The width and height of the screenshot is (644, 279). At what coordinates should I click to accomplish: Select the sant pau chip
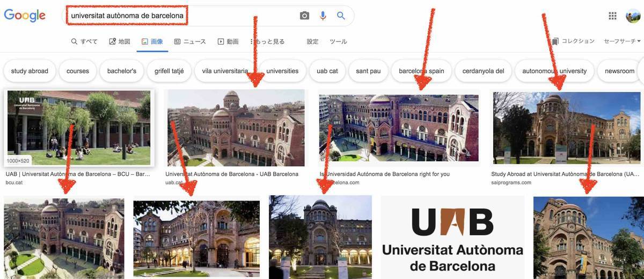tap(368, 71)
